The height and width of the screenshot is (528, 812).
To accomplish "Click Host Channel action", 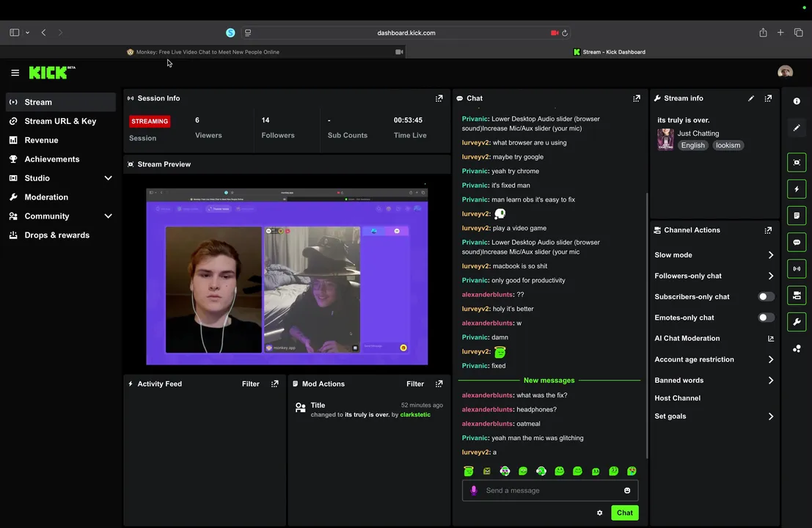I will (x=677, y=398).
